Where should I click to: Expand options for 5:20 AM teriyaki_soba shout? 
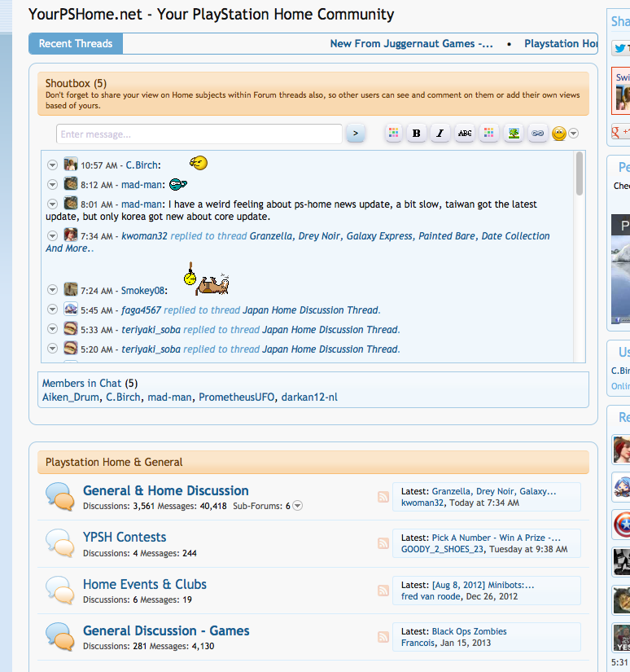tap(52, 349)
